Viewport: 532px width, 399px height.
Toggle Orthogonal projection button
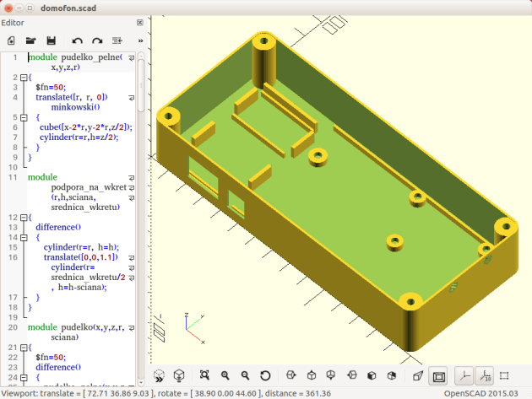(438, 376)
